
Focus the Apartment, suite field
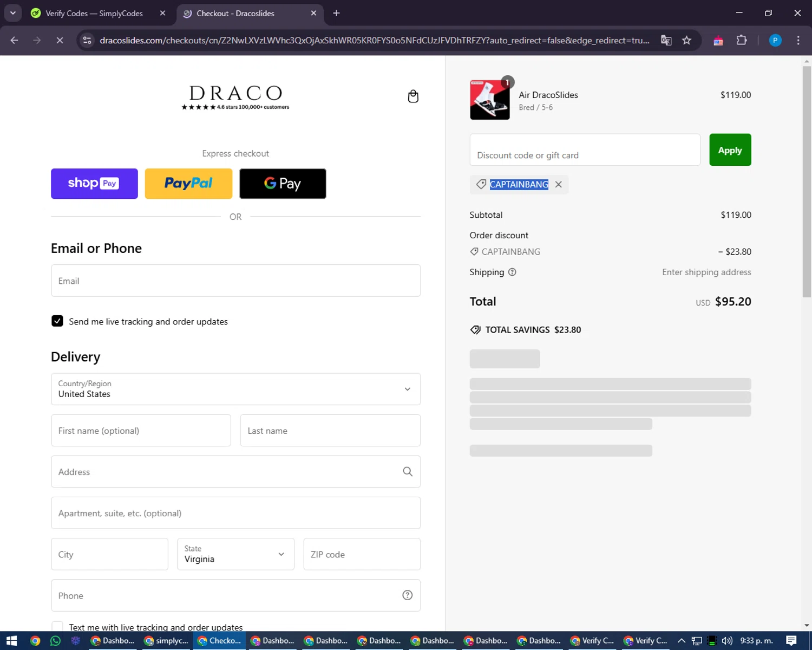(235, 513)
